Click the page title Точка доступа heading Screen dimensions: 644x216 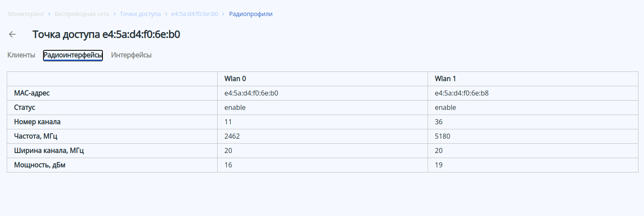(x=106, y=35)
